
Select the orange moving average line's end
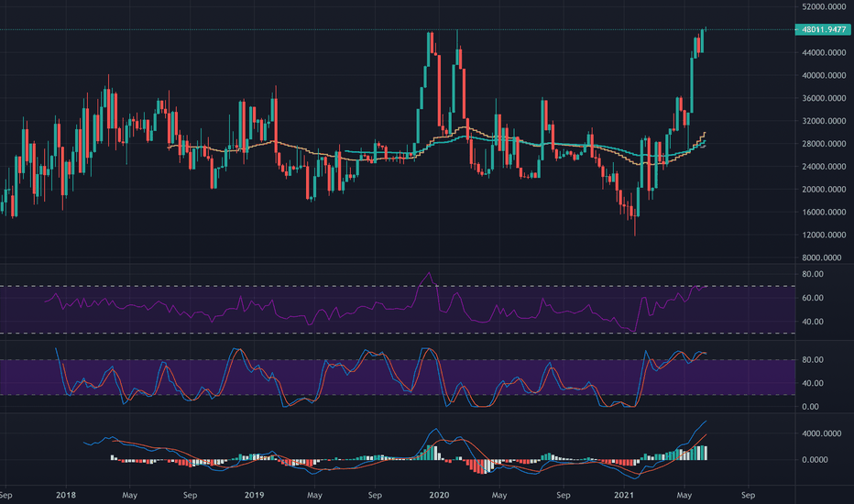[x=705, y=133]
